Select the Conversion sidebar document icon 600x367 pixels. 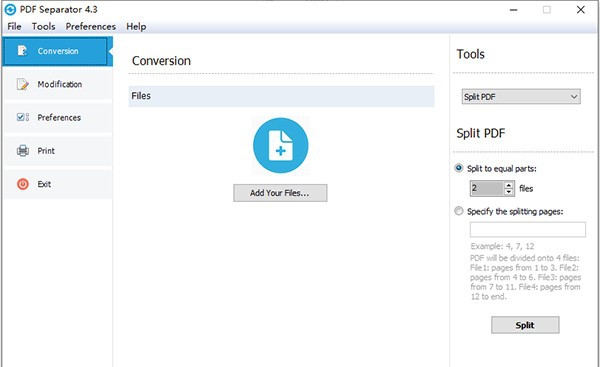[x=22, y=51]
